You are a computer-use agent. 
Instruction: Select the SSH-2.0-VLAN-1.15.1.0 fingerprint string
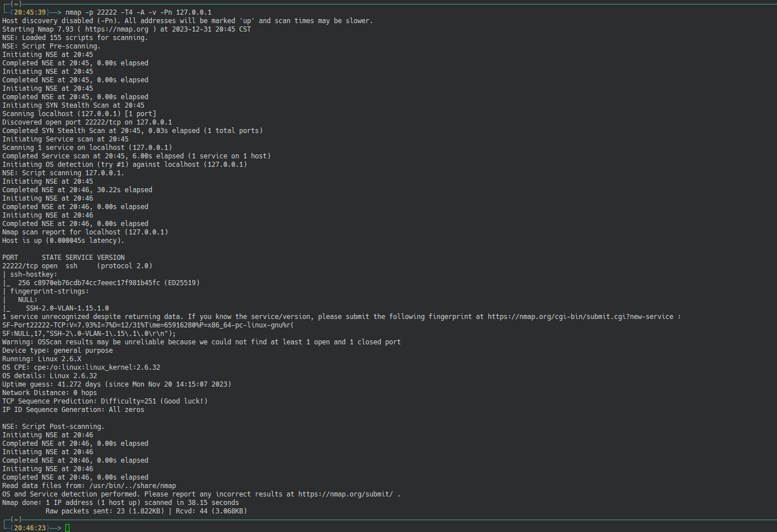pyautogui.click(x=67, y=308)
